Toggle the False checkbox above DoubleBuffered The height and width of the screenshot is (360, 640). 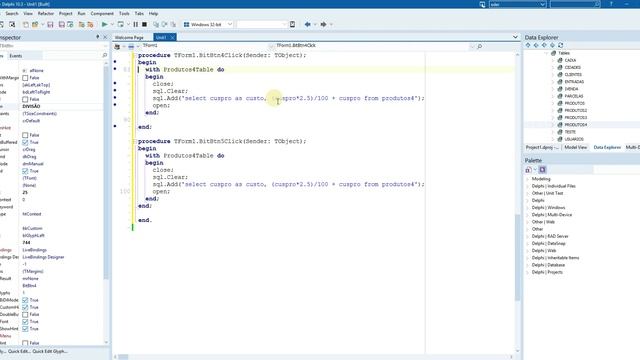coord(25,135)
